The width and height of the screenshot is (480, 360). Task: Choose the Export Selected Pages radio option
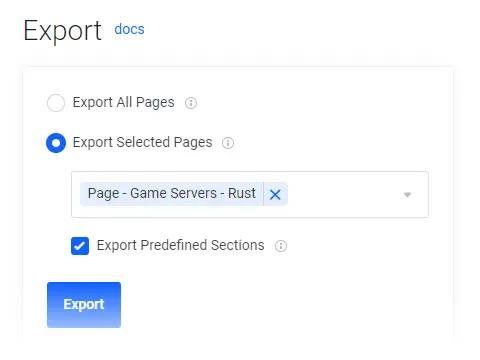(x=56, y=143)
